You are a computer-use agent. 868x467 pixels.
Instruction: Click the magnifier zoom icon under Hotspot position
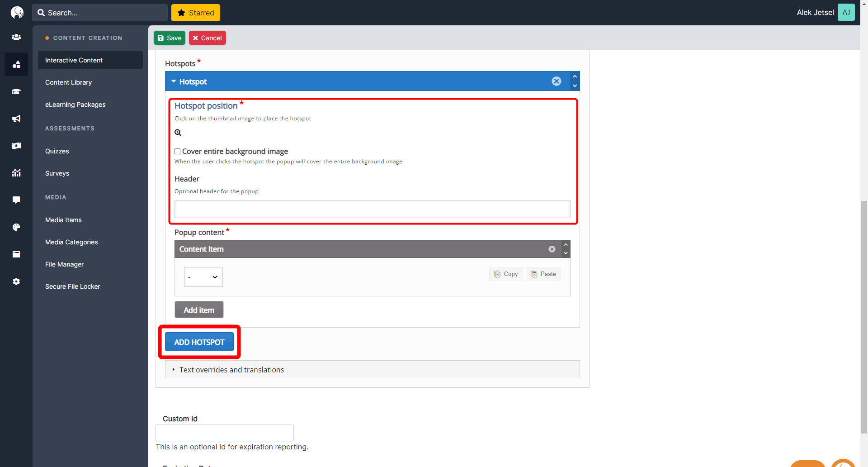(178, 133)
